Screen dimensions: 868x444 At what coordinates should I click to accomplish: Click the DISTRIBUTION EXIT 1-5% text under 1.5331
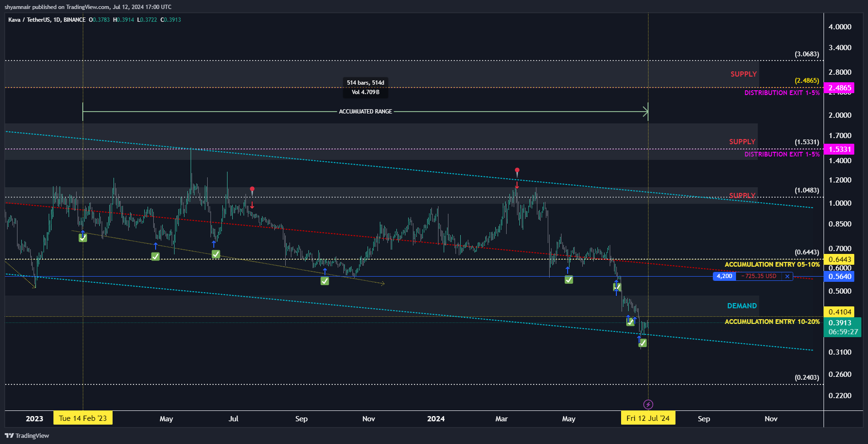coord(782,154)
